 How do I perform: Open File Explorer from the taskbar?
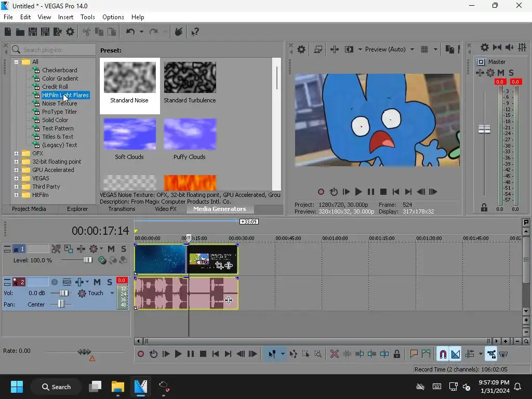pos(117,387)
